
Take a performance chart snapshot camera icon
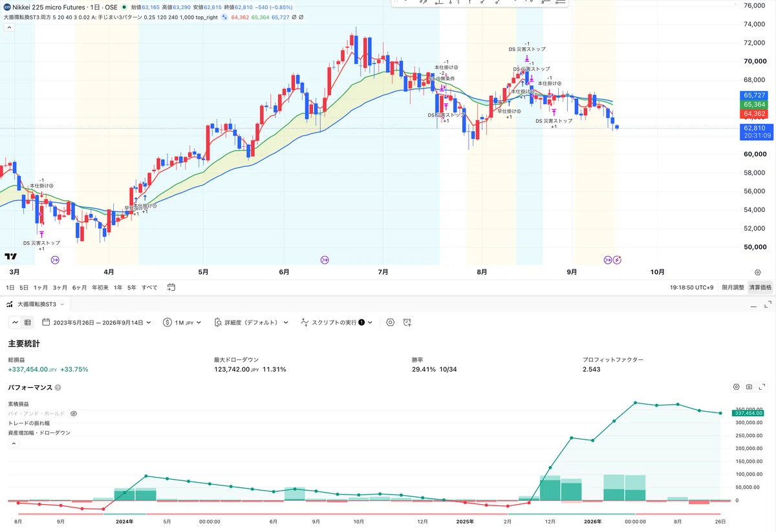[x=749, y=387]
